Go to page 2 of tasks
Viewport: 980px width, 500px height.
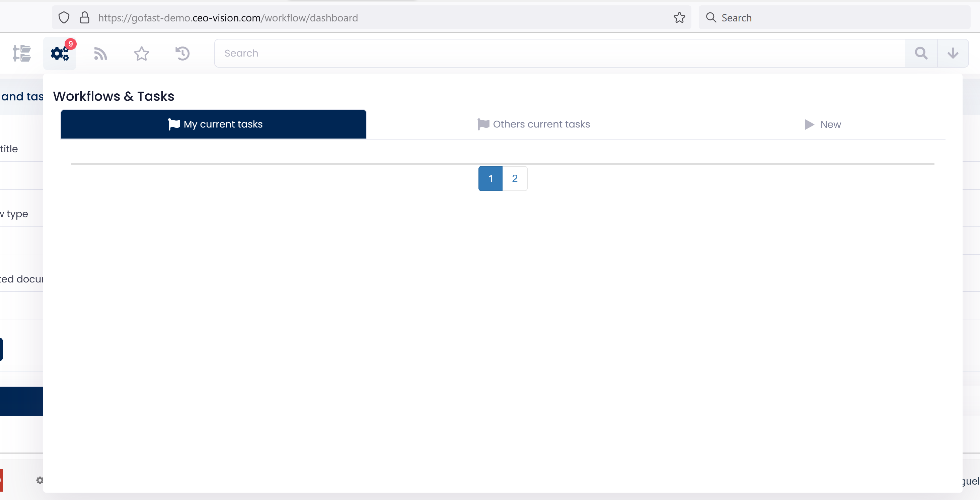515,178
